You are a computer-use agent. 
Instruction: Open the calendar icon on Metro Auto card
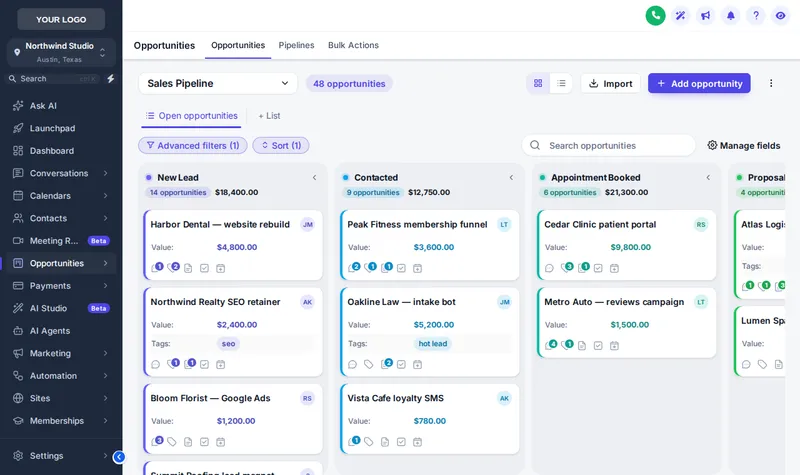[x=614, y=345]
